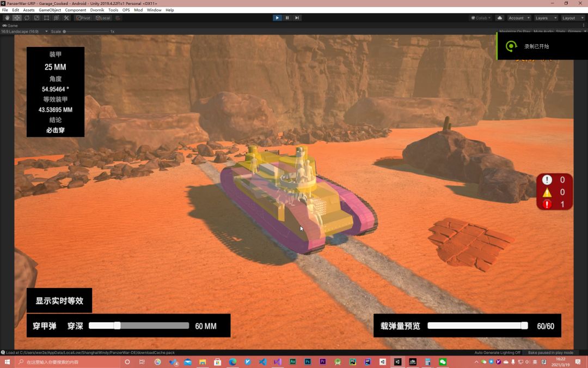Click the 穿甲弹 shell type button

[45, 326]
